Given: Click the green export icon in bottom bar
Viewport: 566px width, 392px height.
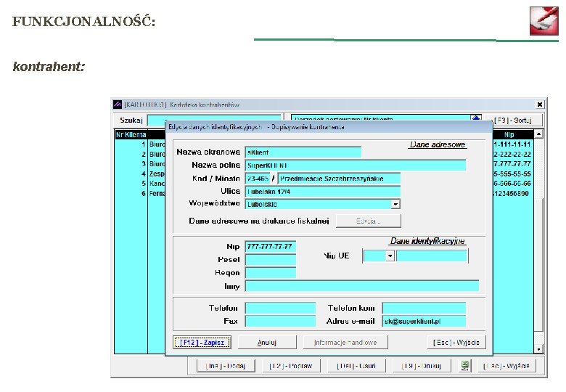Looking at the screenshot, I should pyautogui.click(x=465, y=366).
